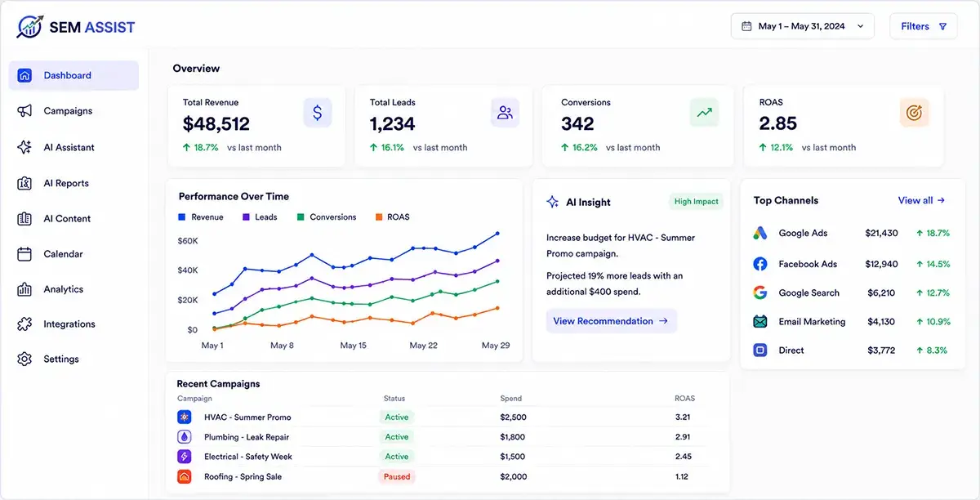The image size is (980, 500).
Task: Click the AI Insight sparkle icon
Action: pos(553,202)
